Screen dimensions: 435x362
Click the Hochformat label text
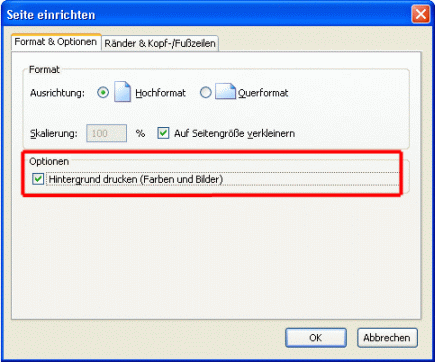160,93
